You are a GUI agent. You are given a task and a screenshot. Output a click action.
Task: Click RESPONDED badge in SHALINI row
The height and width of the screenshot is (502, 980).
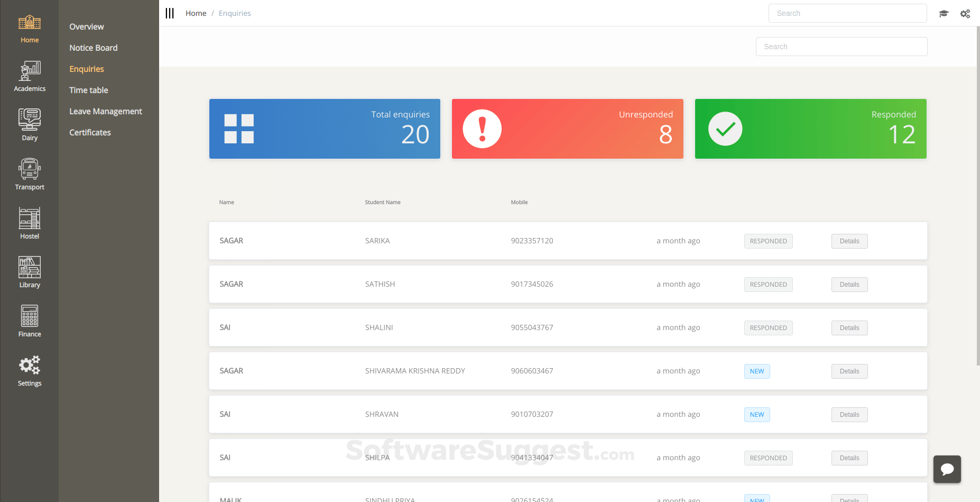pyautogui.click(x=768, y=328)
